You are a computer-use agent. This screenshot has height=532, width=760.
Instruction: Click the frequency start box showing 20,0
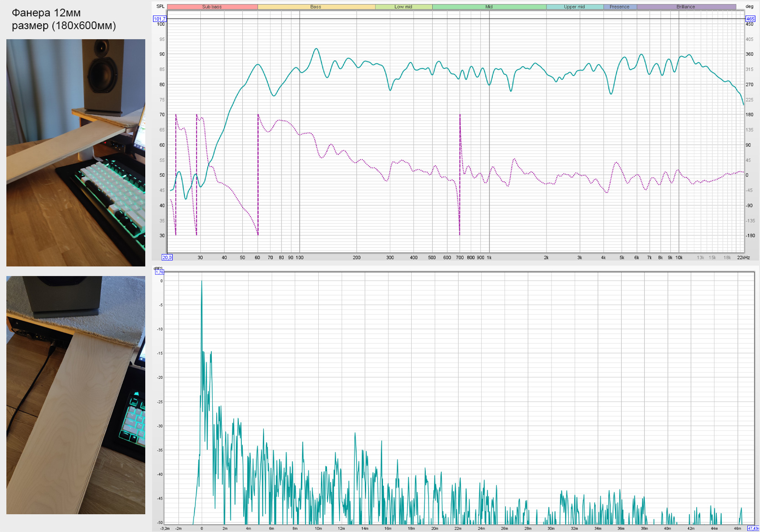[x=167, y=257]
